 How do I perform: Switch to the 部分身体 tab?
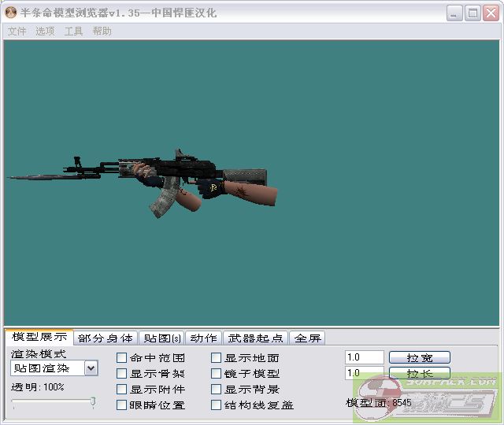tap(106, 338)
